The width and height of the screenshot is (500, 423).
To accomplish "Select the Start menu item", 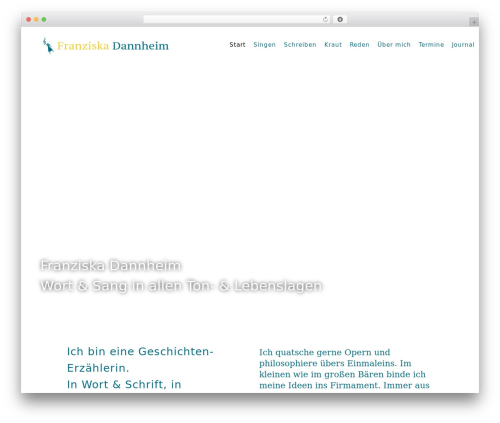I will (x=237, y=45).
